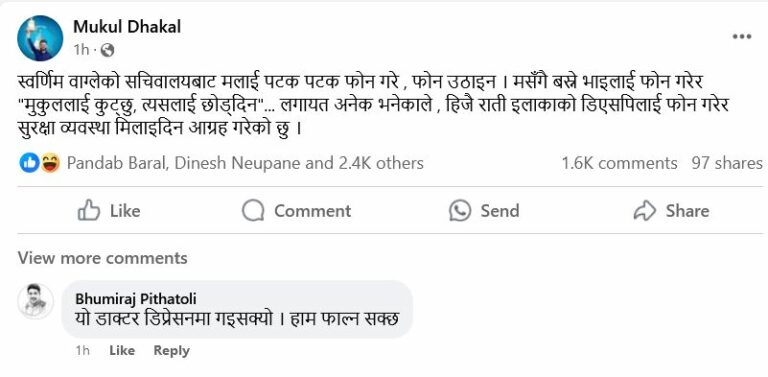Expand View more comments
Image resolution: width=768 pixels, height=377 pixels.
102,258
